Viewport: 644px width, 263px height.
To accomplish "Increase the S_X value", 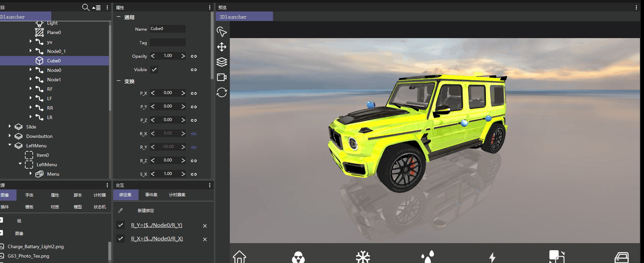I will (x=183, y=174).
